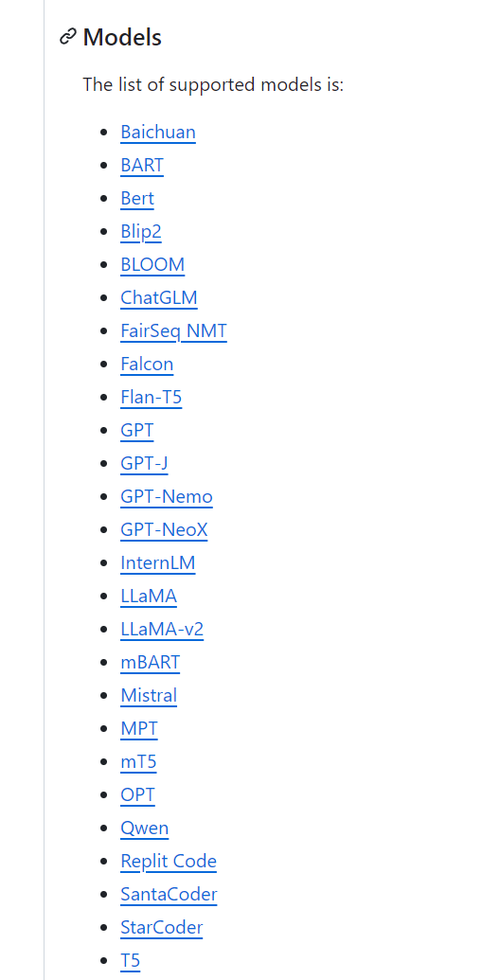Screen dimensions: 482x980
Task: Open the Blip2 link
Action: tap(141, 231)
